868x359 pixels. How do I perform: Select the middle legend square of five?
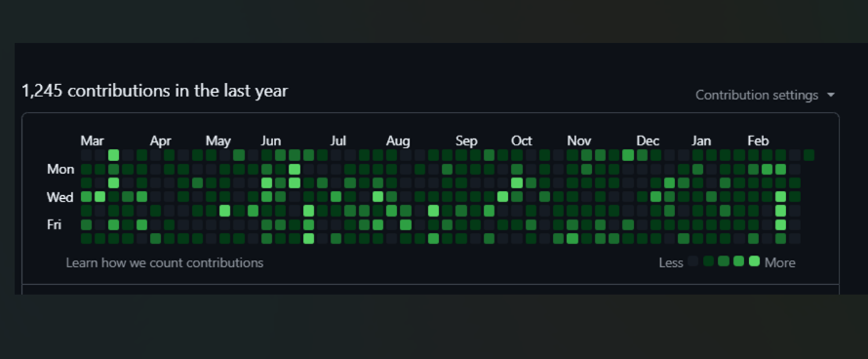(x=723, y=261)
